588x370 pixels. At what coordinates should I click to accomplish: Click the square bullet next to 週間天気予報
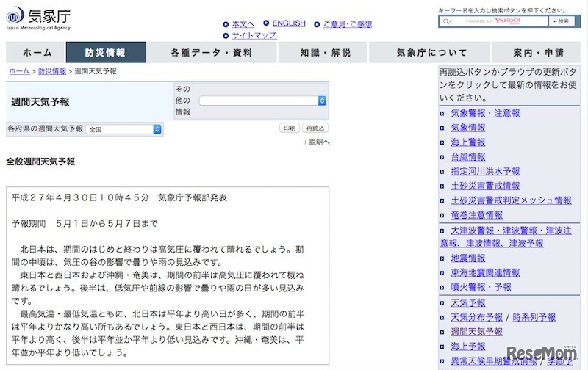442,332
